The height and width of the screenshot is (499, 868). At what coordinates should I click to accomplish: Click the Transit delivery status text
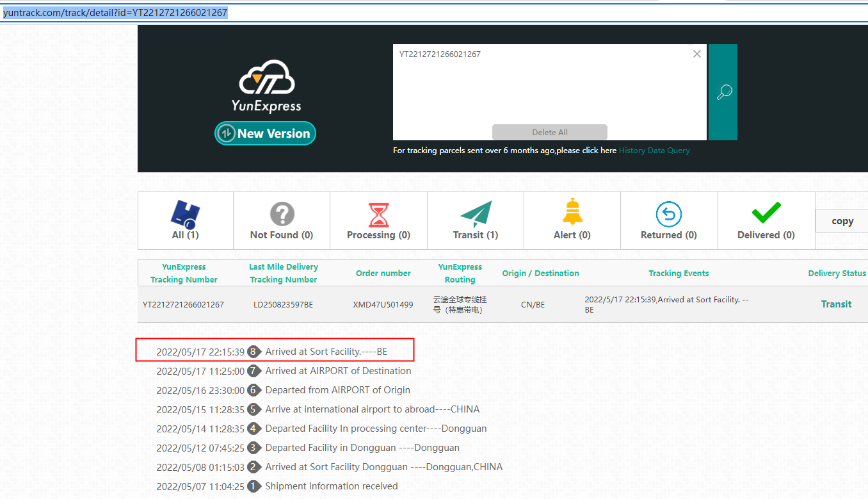tap(836, 304)
